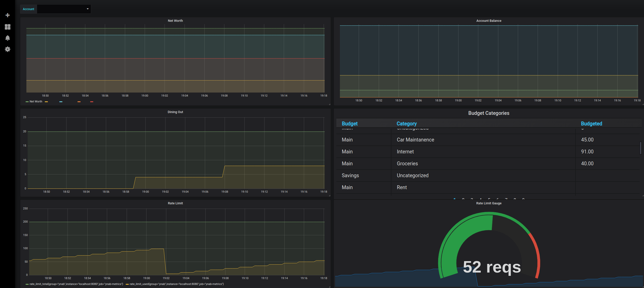The height and width of the screenshot is (288, 644).
Task: Open the Dashboards grid icon in sidebar
Action: 8,27
